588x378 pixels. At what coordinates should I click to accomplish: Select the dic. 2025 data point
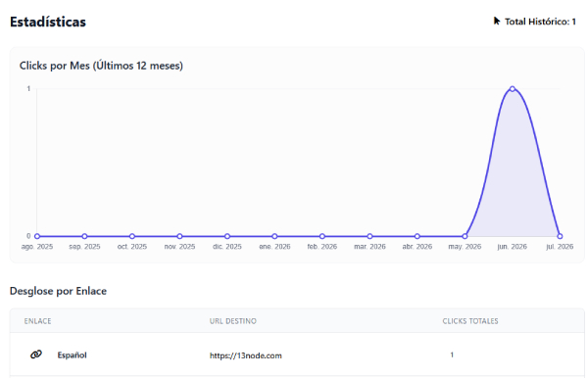pos(227,236)
